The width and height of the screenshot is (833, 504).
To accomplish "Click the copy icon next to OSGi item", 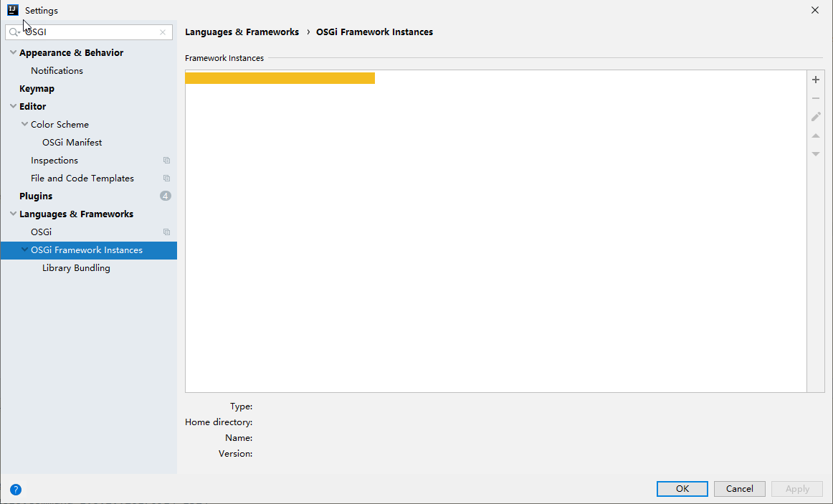I will pos(166,232).
